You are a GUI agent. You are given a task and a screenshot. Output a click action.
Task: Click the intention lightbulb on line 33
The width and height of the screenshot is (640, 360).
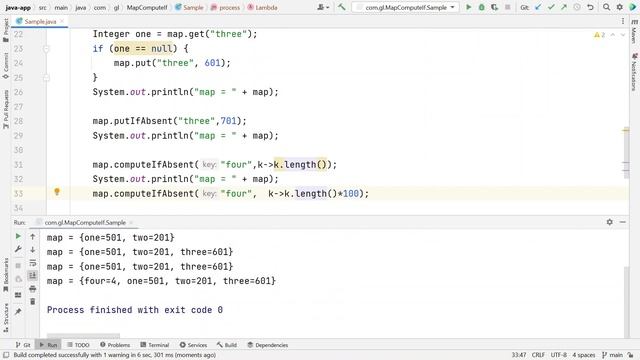point(57,191)
